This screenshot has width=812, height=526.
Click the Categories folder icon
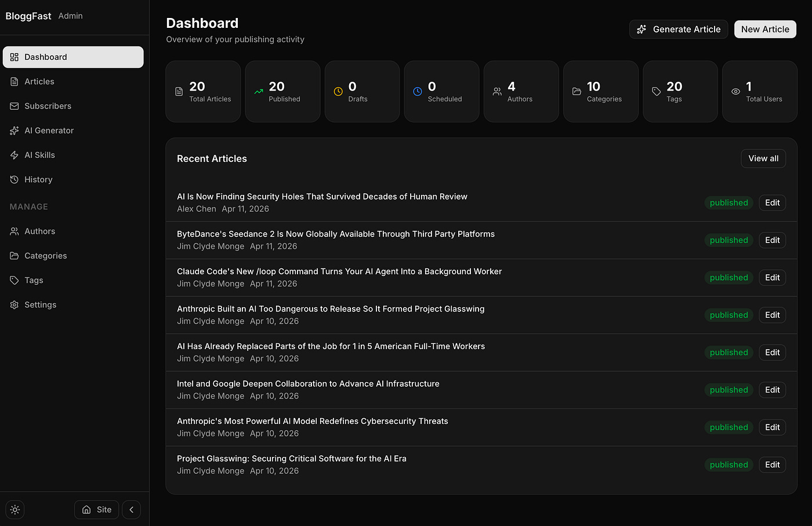(x=14, y=256)
